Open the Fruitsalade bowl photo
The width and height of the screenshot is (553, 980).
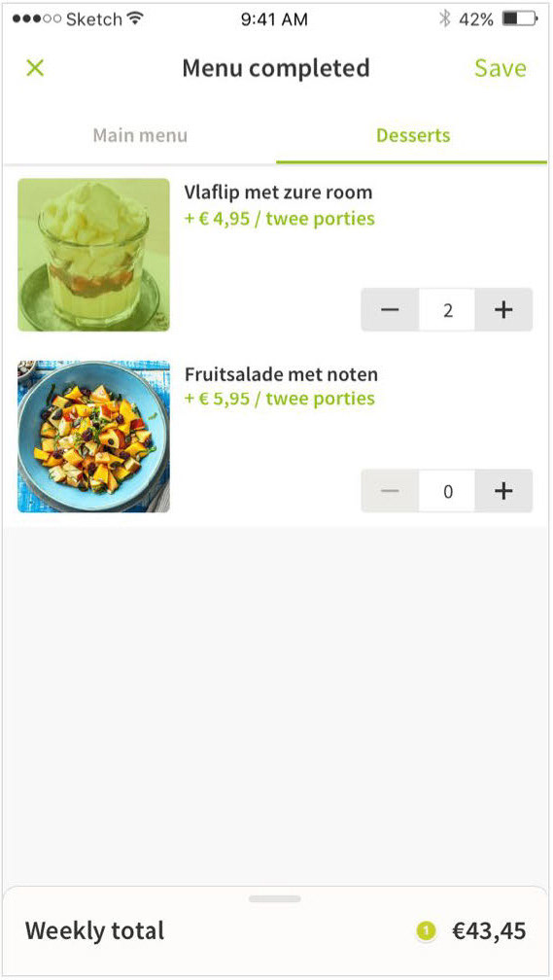pyautogui.click(x=93, y=437)
